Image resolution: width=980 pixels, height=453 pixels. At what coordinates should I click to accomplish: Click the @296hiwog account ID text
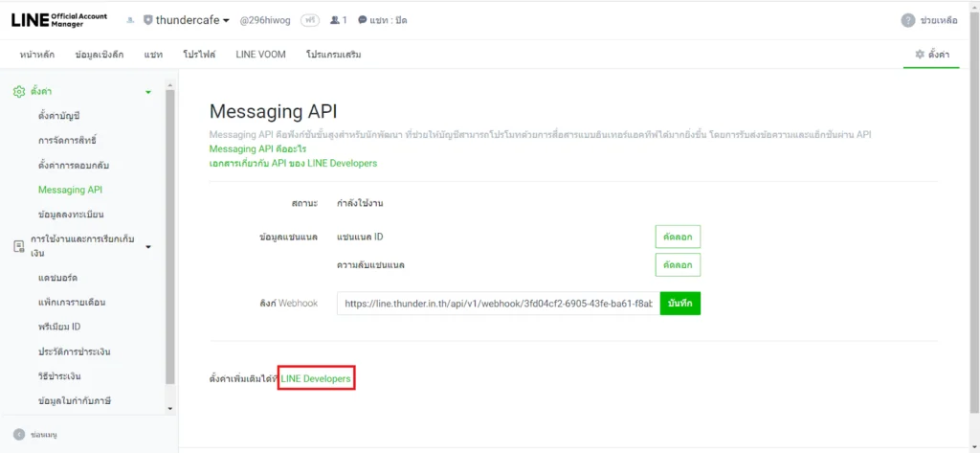[266, 20]
